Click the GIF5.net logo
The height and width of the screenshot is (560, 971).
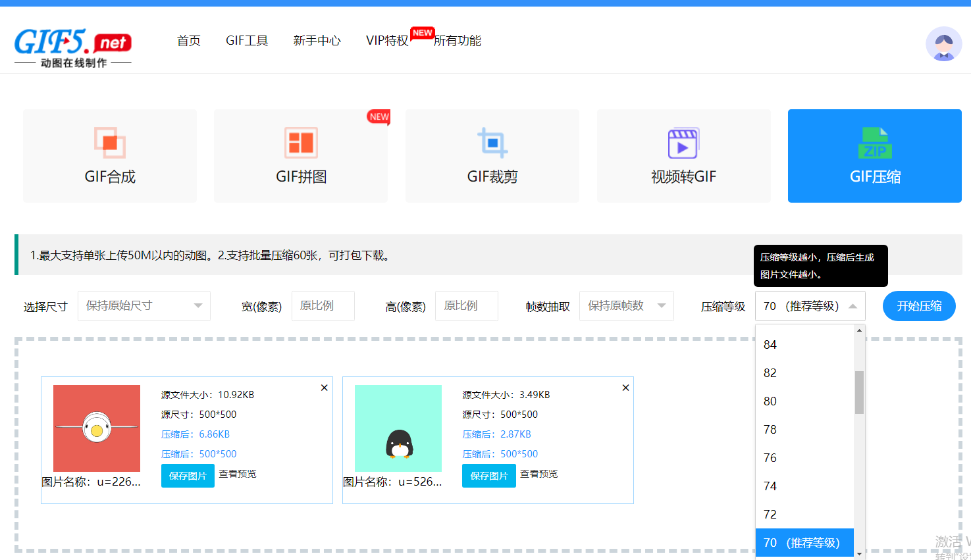click(73, 48)
